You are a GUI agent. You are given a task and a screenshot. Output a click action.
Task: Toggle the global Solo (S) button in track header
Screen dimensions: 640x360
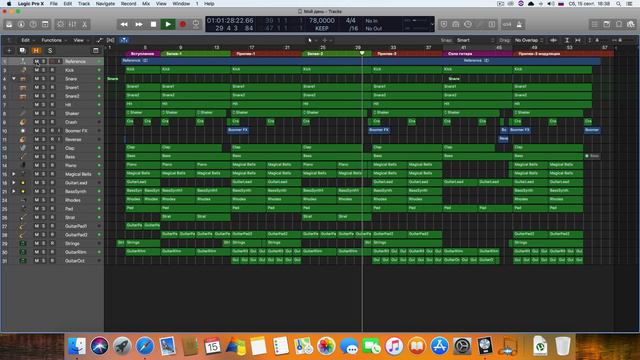[50, 51]
